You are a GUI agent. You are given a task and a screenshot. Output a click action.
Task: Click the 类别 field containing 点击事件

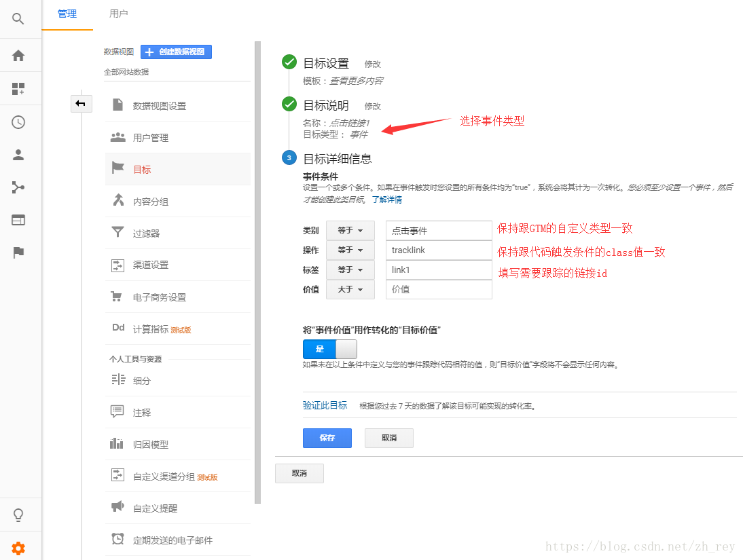[x=439, y=230]
